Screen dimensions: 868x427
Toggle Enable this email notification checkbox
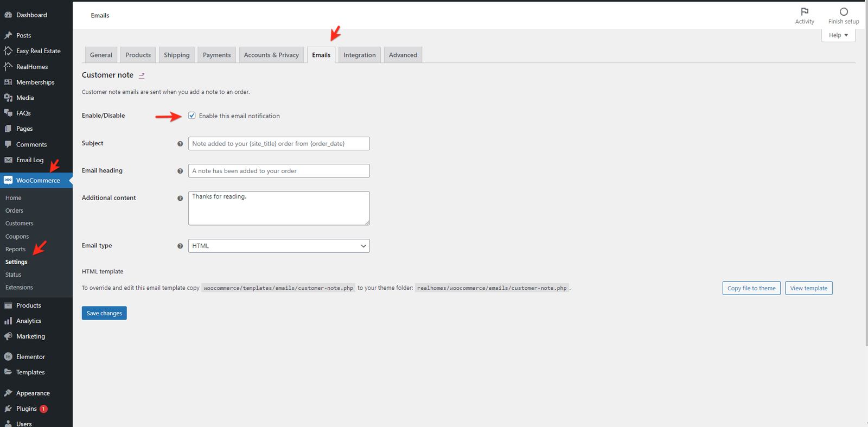192,116
